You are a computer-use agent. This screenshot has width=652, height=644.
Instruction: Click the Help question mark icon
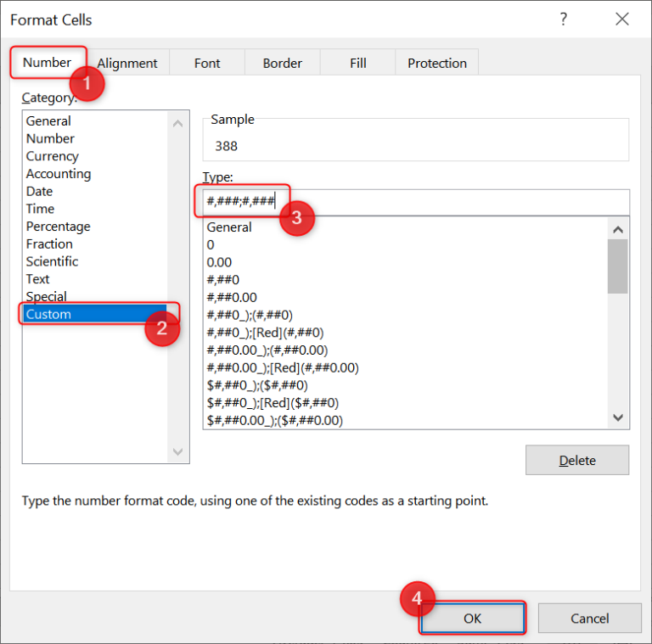point(564,20)
